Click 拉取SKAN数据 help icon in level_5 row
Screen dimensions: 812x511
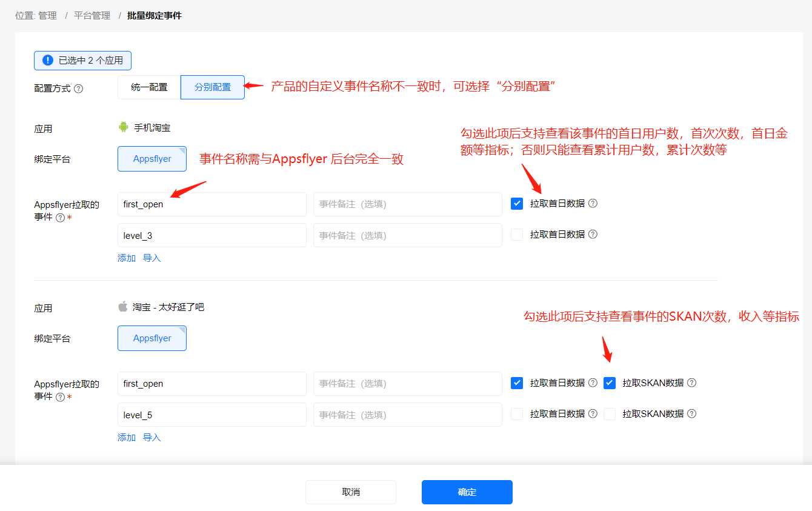[692, 413]
